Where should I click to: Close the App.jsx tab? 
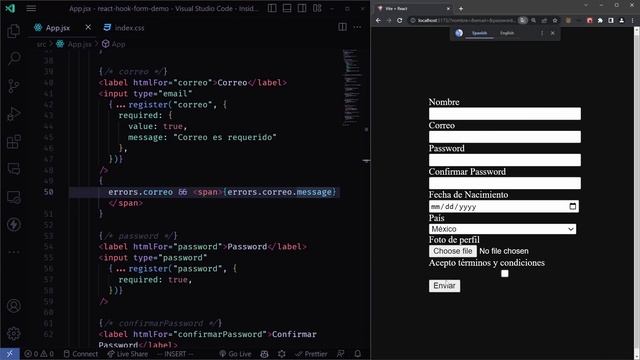88,27
